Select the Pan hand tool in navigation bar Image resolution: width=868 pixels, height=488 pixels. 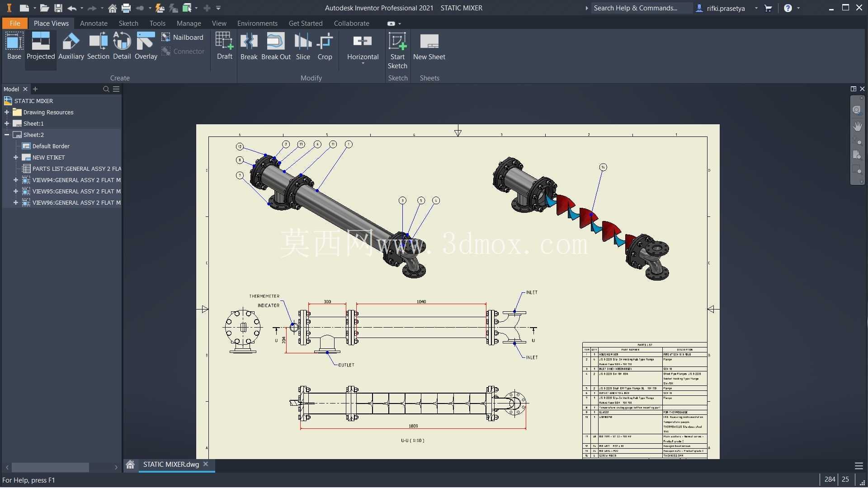pos(857,126)
